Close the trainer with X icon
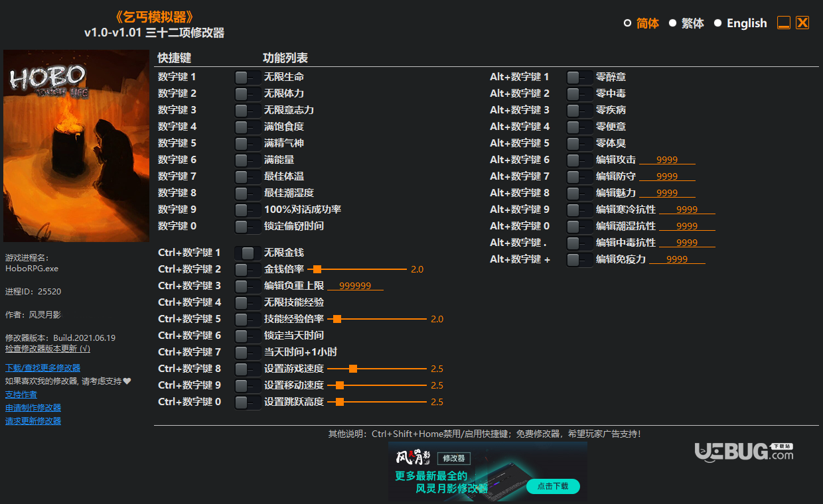The width and height of the screenshot is (823, 504). pos(802,23)
